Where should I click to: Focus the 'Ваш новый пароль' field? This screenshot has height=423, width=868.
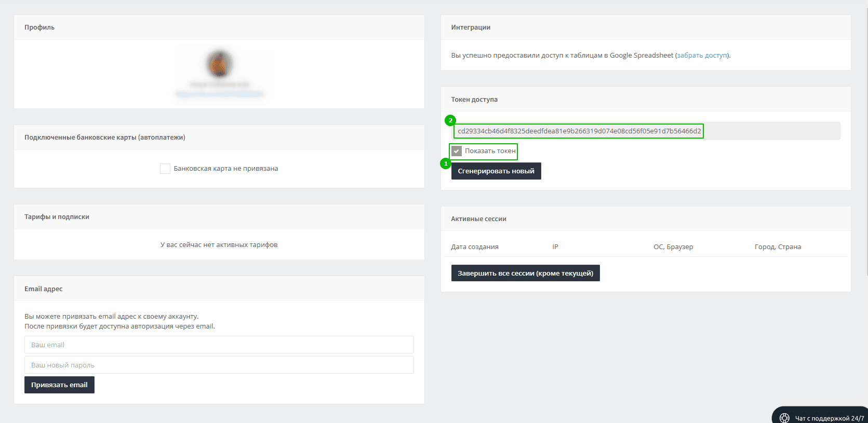pyautogui.click(x=219, y=365)
